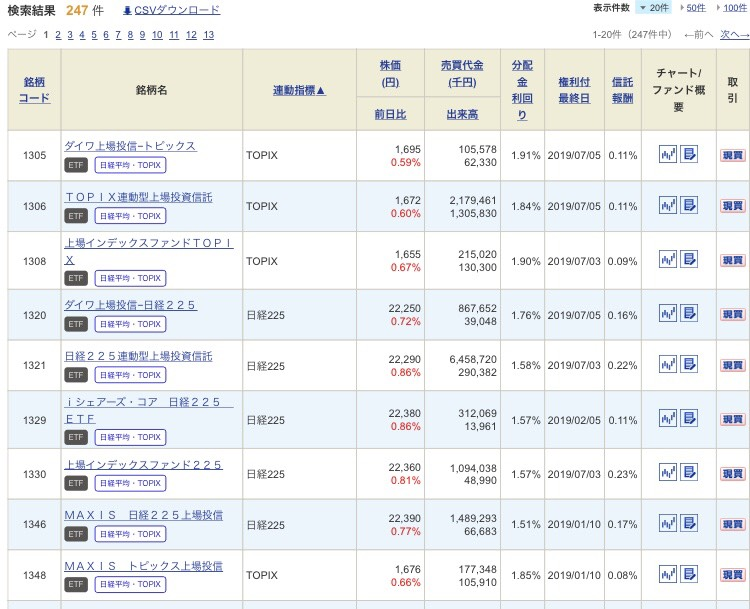Open fund overview icon for stock 1321
Viewport: 750px width, 609px height.
[689, 365]
